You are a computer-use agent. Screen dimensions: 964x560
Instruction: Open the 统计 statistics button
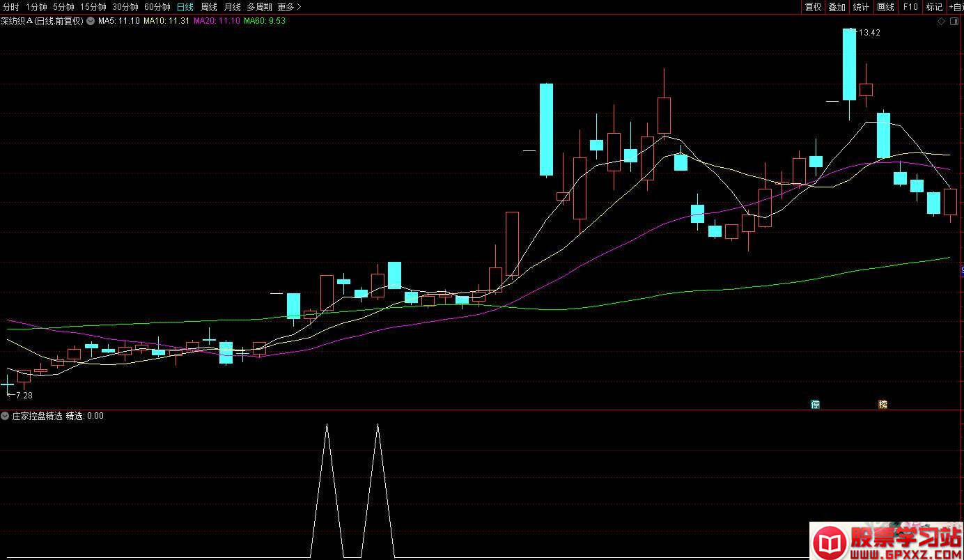(x=861, y=7)
